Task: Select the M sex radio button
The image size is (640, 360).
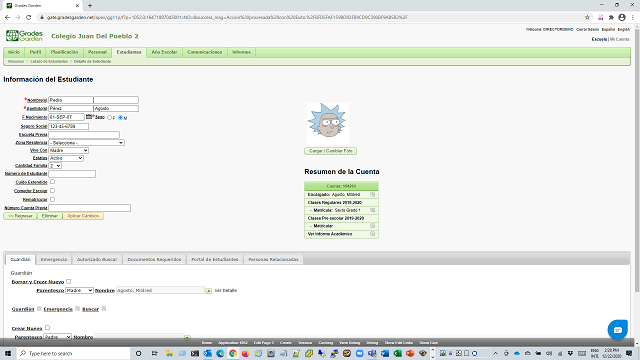Action: tap(120, 118)
